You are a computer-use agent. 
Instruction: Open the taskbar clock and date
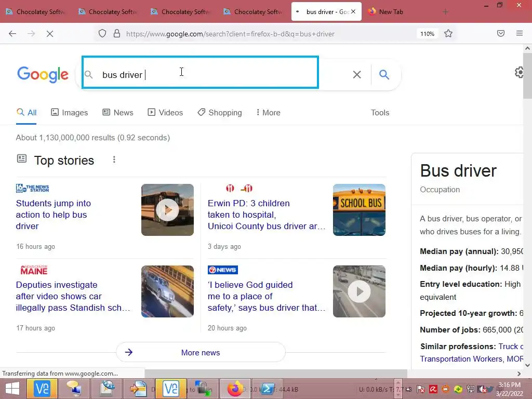coord(509,389)
